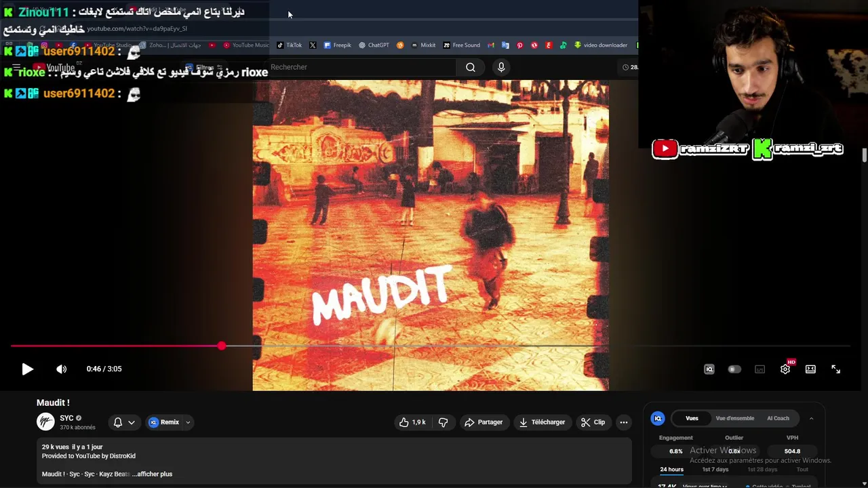Click the Partager share button
This screenshot has width=868, height=488.
click(484, 422)
